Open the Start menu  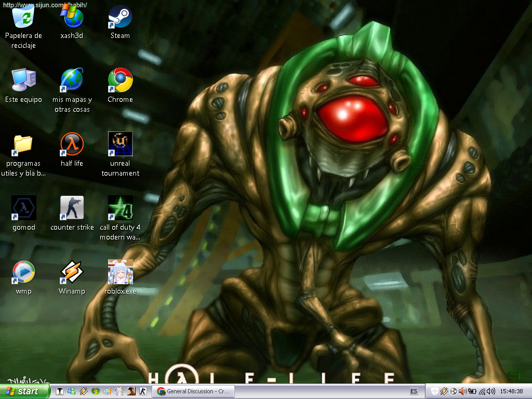tap(25, 391)
